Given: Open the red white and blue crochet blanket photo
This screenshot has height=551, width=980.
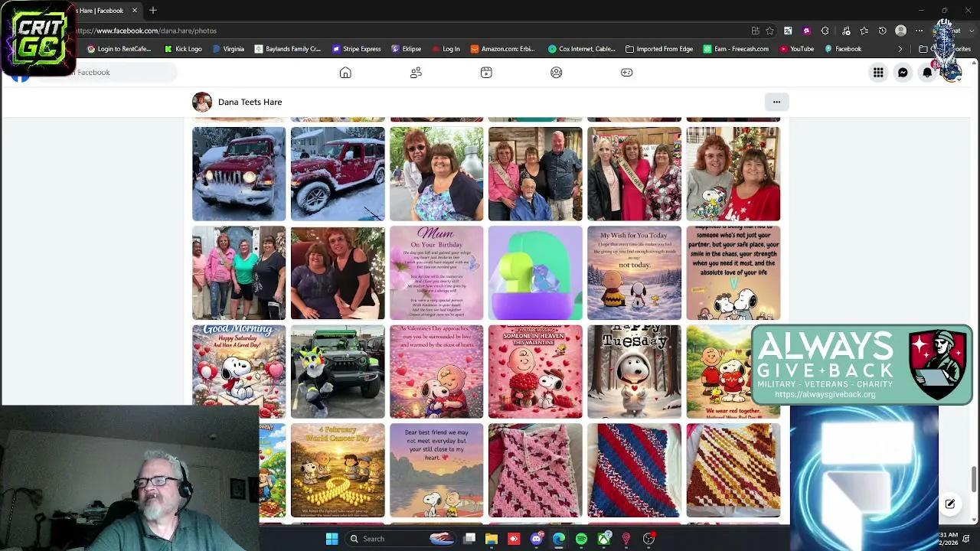Looking at the screenshot, I should [x=634, y=470].
